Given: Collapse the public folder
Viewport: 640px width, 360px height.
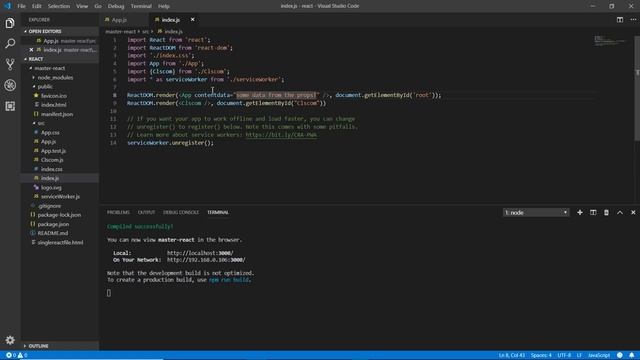Looking at the screenshot, I should (x=45, y=87).
